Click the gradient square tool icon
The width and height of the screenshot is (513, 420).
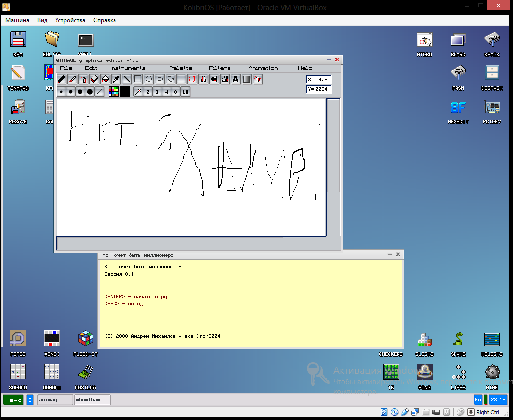point(247,79)
